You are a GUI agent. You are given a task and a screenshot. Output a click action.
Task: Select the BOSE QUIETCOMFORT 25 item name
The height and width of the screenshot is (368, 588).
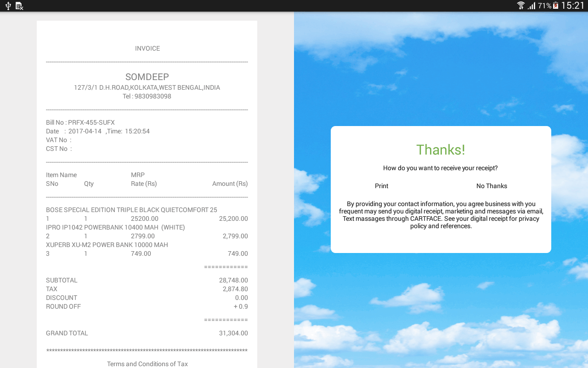point(131,210)
